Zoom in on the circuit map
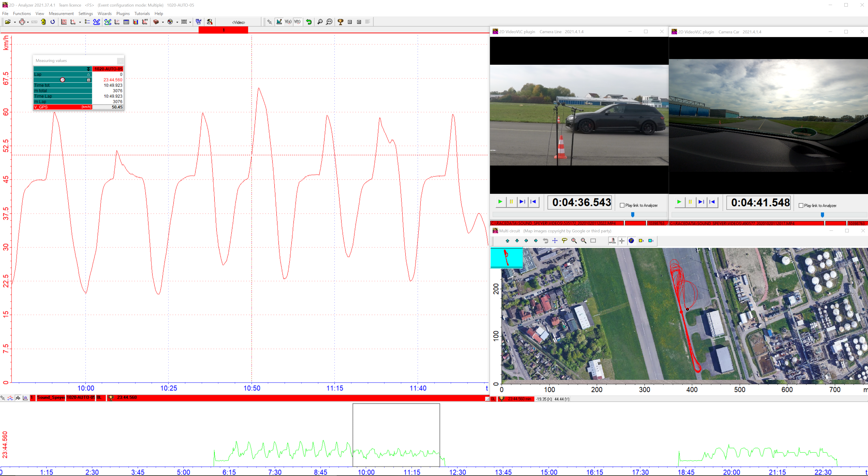The image size is (868, 476). point(574,241)
